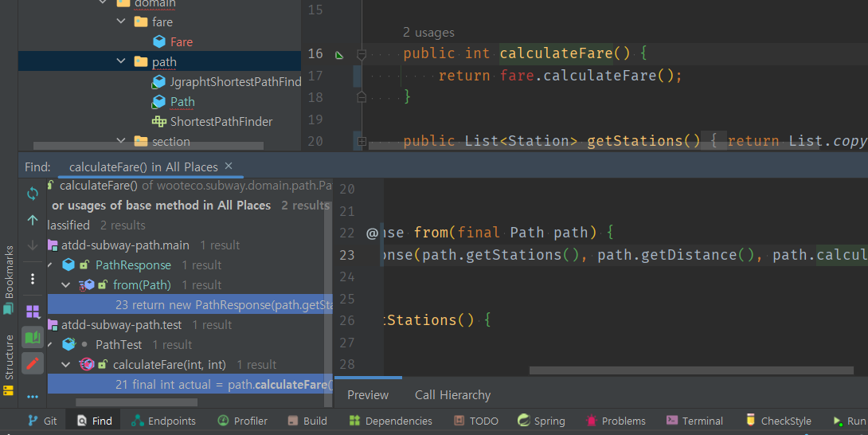Click the Find results vertical scrollbar
The width and height of the screenshot is (868, 435).
328,302
